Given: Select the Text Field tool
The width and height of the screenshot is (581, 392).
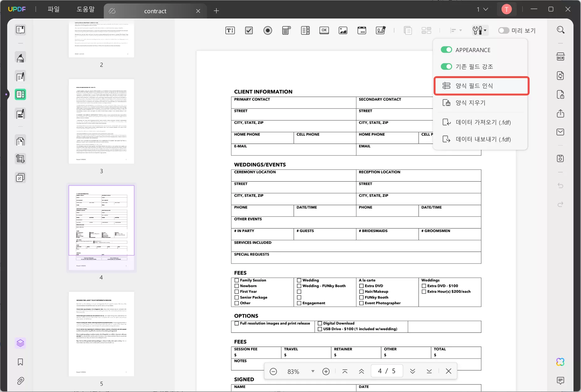Looking at the screenshot, I should [x=230, y=30].
